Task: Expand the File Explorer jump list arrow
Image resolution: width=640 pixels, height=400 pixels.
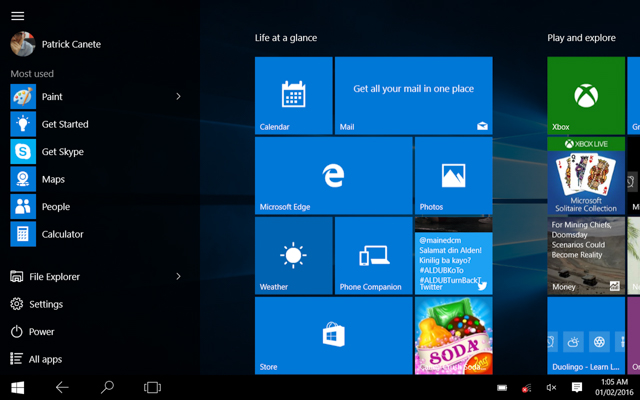Action: point(178,276)
